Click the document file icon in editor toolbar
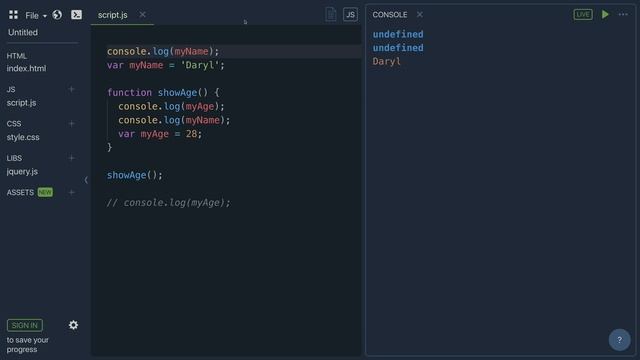Screen dimensions: 640x360 point(331,14)
